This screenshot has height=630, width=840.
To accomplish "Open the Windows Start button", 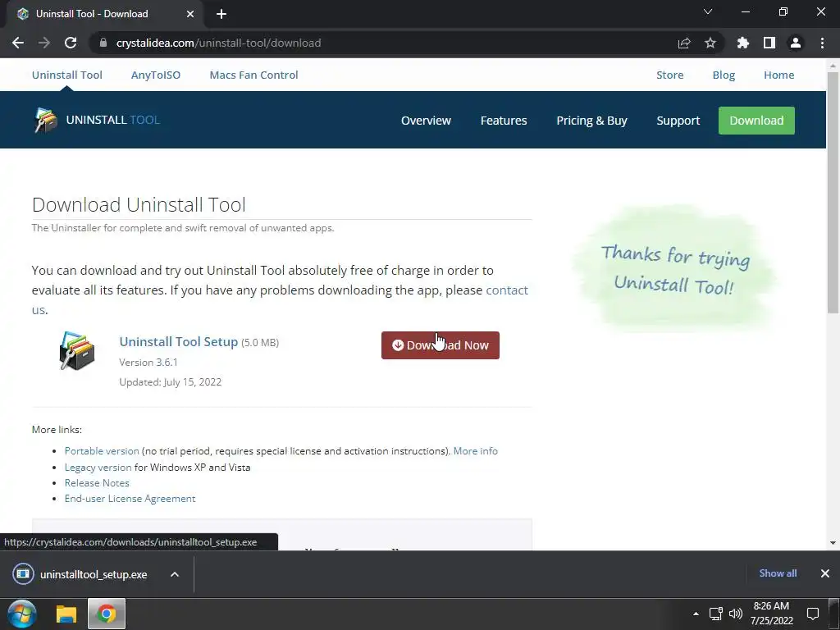I will tap(21, 614).
